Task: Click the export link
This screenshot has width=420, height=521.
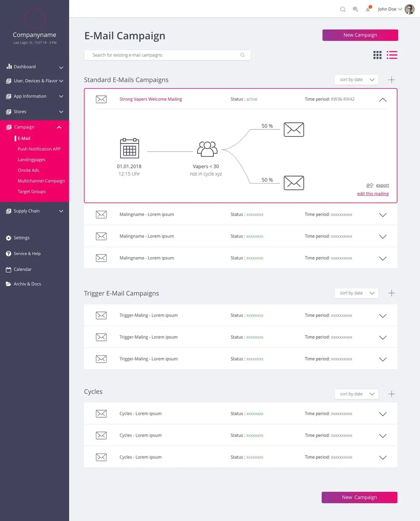Action: [383, 185]
